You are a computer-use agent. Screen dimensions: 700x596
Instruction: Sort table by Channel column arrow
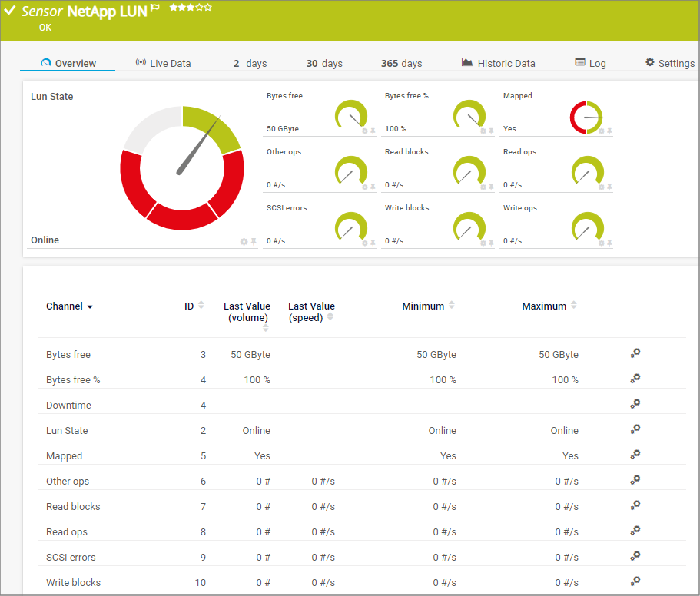[x=90, y=306]
